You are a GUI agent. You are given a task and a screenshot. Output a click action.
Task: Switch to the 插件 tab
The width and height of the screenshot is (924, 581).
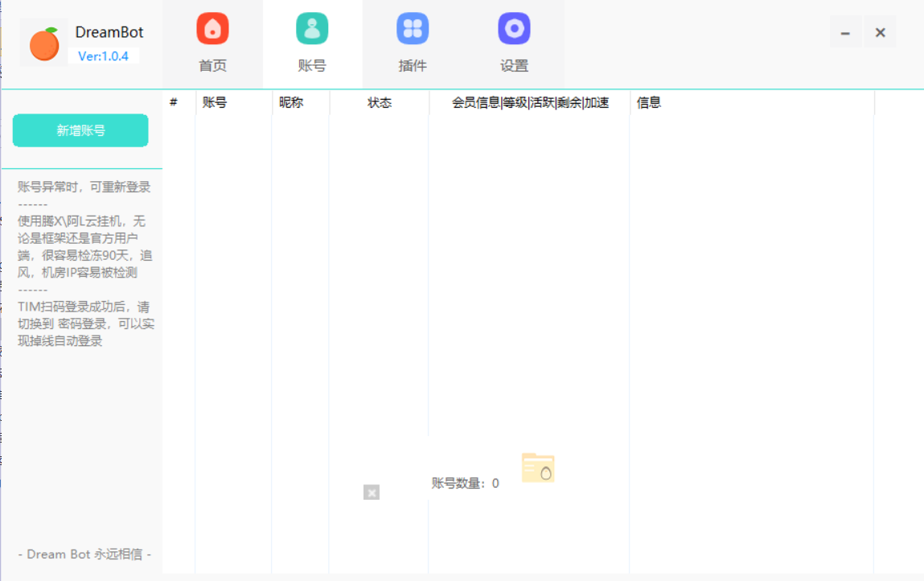(413, 65)
